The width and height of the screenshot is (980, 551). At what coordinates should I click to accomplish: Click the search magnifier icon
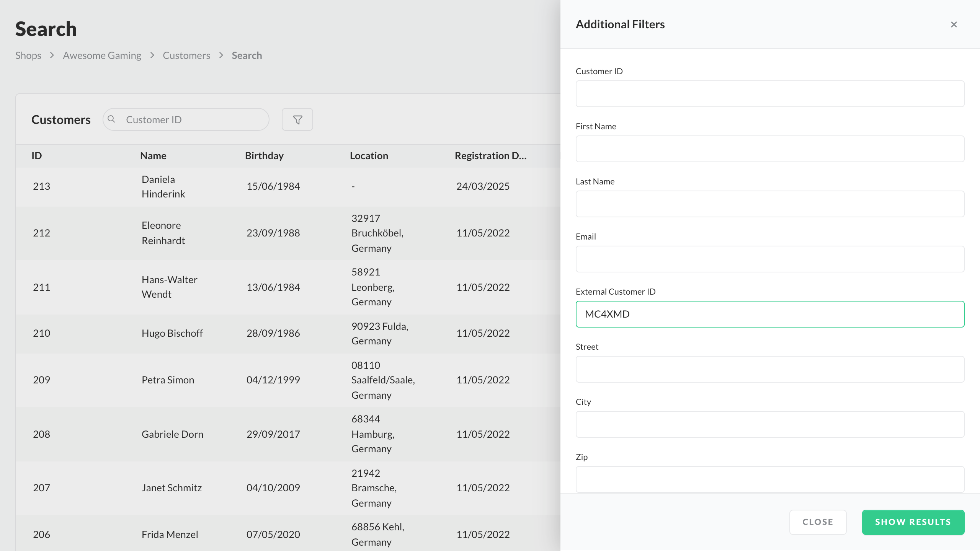pyautogui.click(x=111, y=119)
